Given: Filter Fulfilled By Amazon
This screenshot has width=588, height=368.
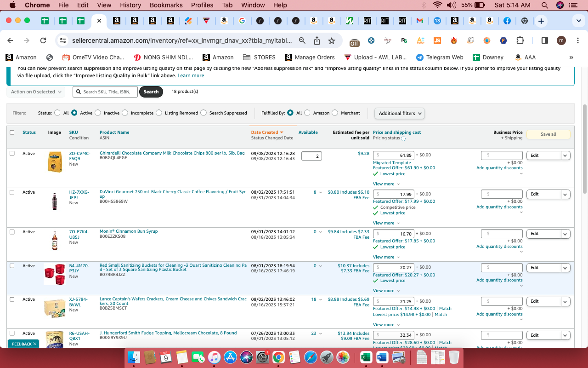Looking at the screenshot, I should click(x=307, y=113).
